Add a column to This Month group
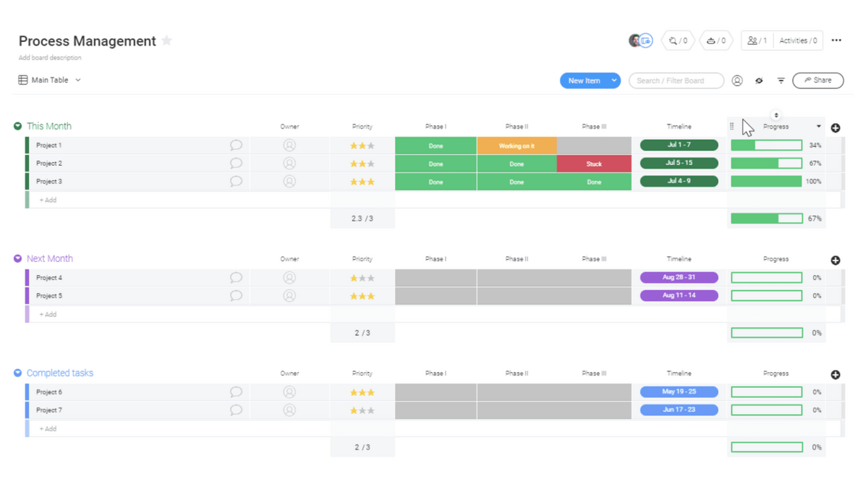868x482 pixels. (x=835, y=128)
